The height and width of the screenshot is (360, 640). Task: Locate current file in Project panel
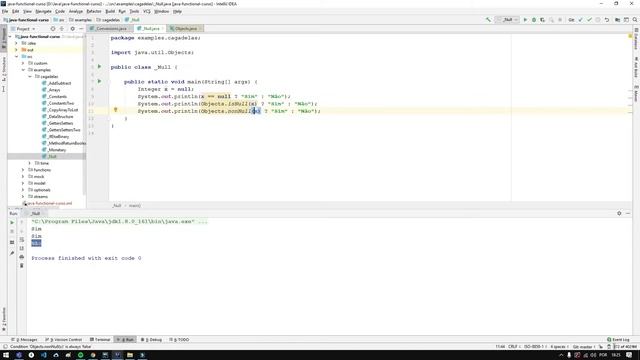pyautogui.click(x=53, y=29)
